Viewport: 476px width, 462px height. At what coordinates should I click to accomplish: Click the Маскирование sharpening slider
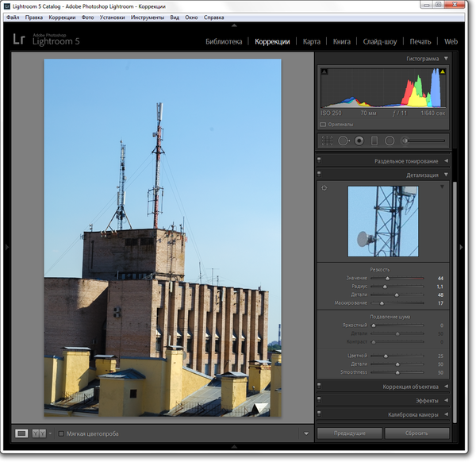[x=382, y=303]
